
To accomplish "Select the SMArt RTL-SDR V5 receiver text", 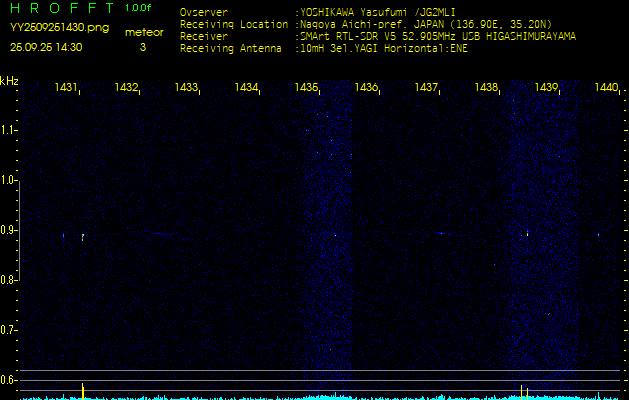I will click(x=438, y=37).
